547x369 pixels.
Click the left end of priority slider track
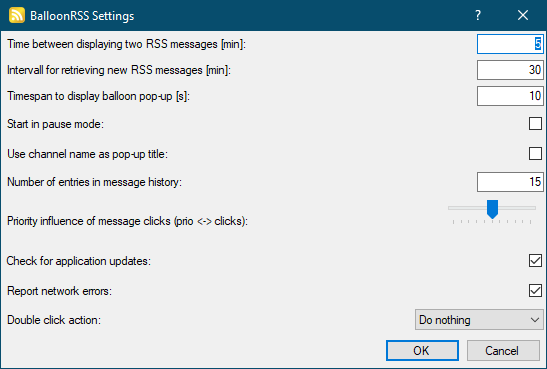click(451, 208)
